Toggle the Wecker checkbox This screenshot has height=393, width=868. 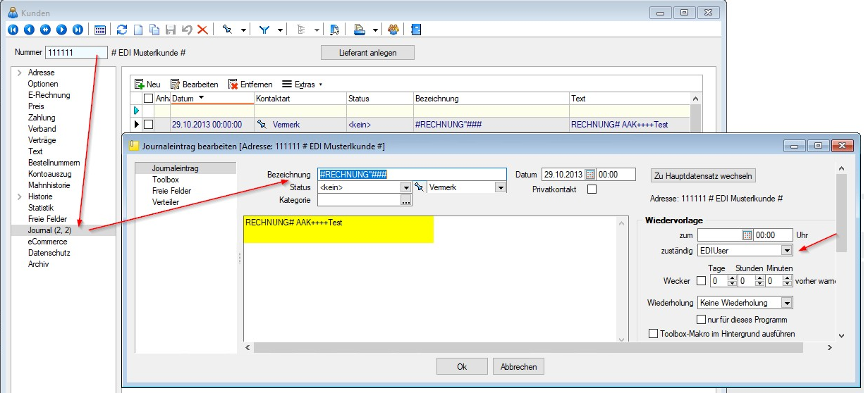point(701,280)
